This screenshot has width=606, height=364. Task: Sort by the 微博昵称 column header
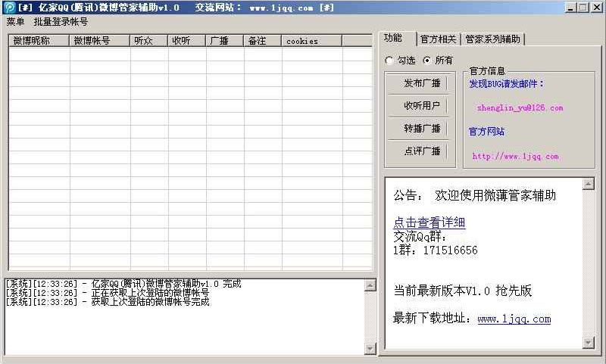[x=39, y=41]
